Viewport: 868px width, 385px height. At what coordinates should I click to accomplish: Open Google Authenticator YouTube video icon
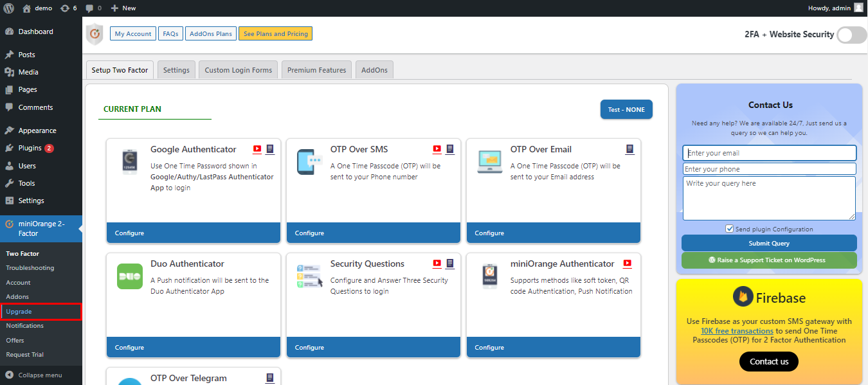click(x=257, y=149)
